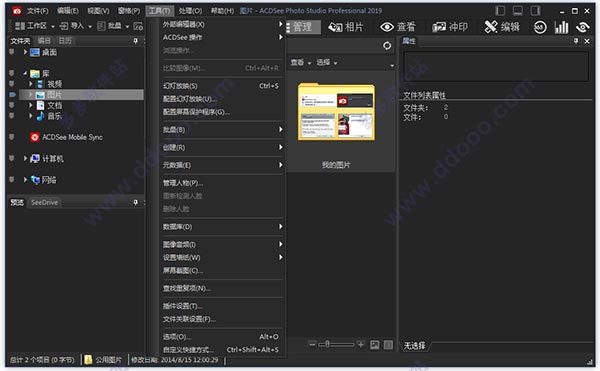This screenshot has width=600, height=371.
Task: Toggle Easy-Select marker beside 库
Action: point(12,73)
